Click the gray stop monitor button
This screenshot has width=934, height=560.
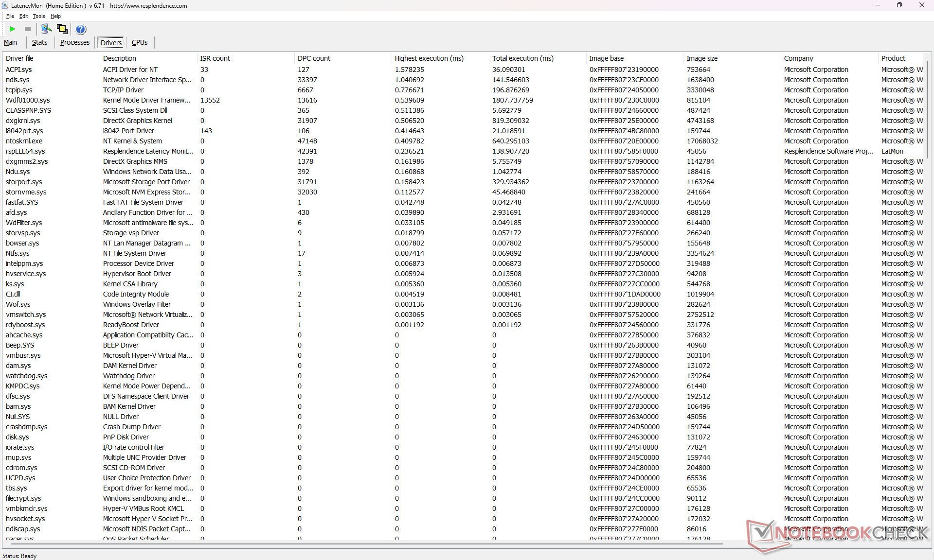[28, 29]
